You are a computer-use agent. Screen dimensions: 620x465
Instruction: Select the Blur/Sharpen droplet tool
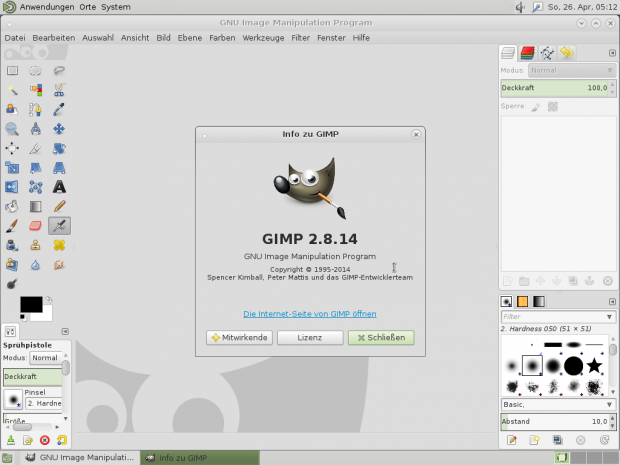[36, 265]
